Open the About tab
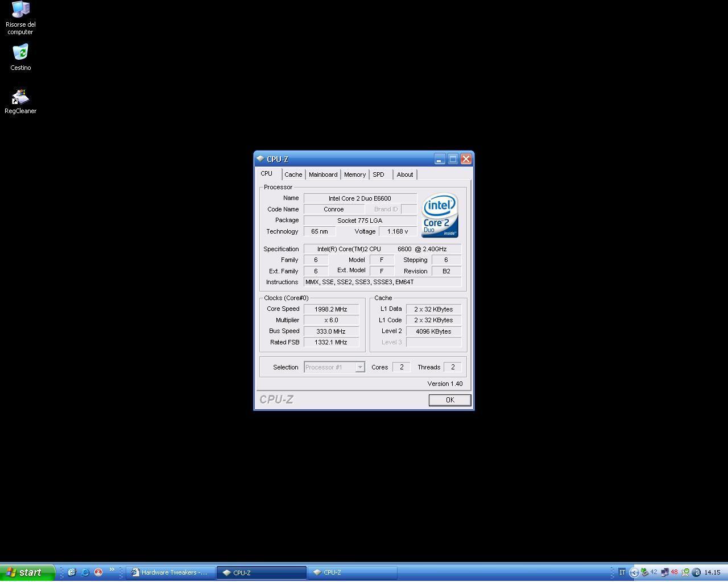This screenshot has height=582, width=728. click(x=405, y=174)
